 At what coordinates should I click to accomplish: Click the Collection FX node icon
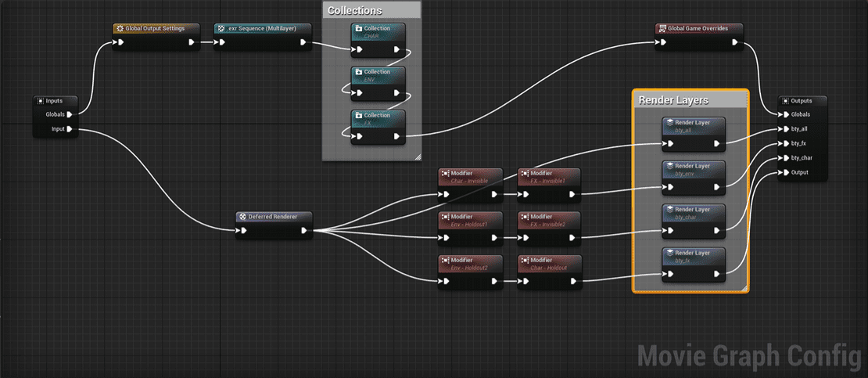click(358, 115)
